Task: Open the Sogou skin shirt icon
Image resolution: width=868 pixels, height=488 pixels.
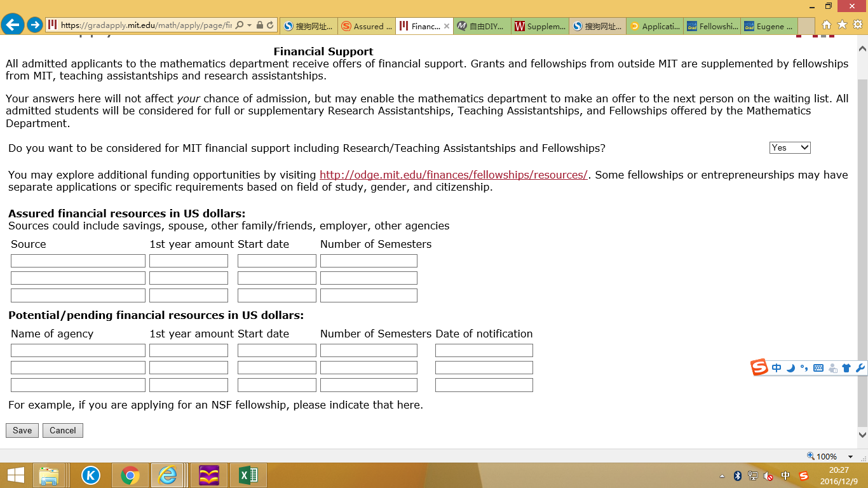Action: [x=846, y=368]
